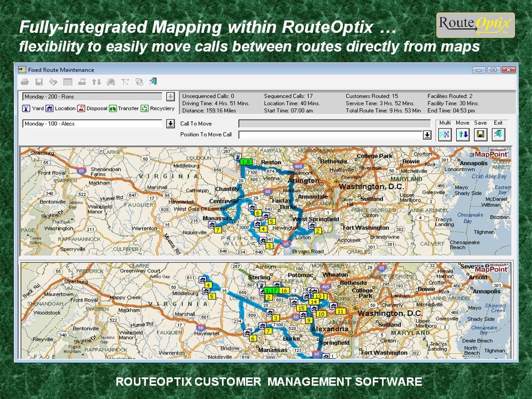Viewport: 532px width, 399px height.
Task: Click the Transfer legend icon
Action: [x=113, y=108]
